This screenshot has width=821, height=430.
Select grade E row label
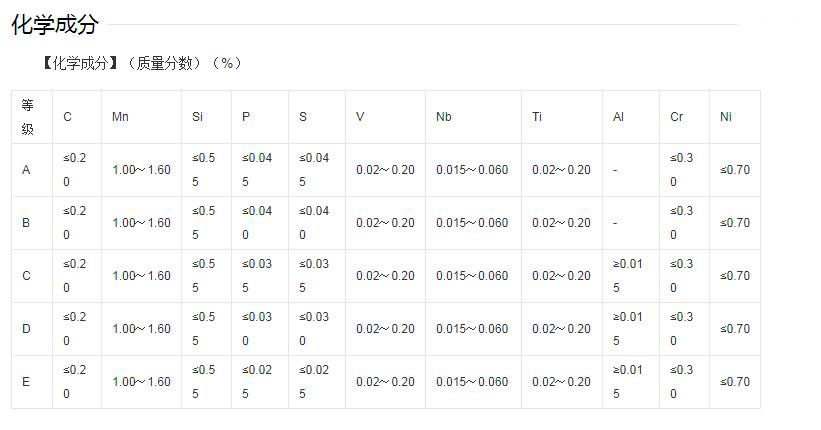click(26, 382)
